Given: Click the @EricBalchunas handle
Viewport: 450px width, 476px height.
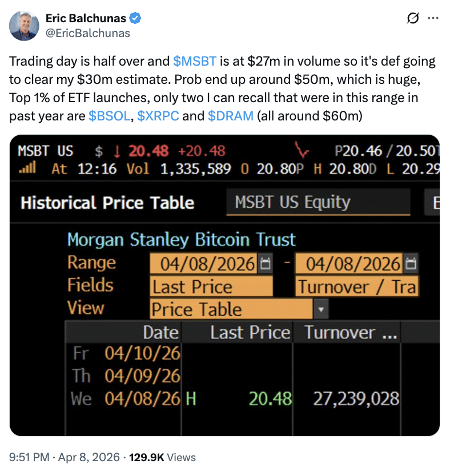Looking at the screenshot, I should point(87,33).
